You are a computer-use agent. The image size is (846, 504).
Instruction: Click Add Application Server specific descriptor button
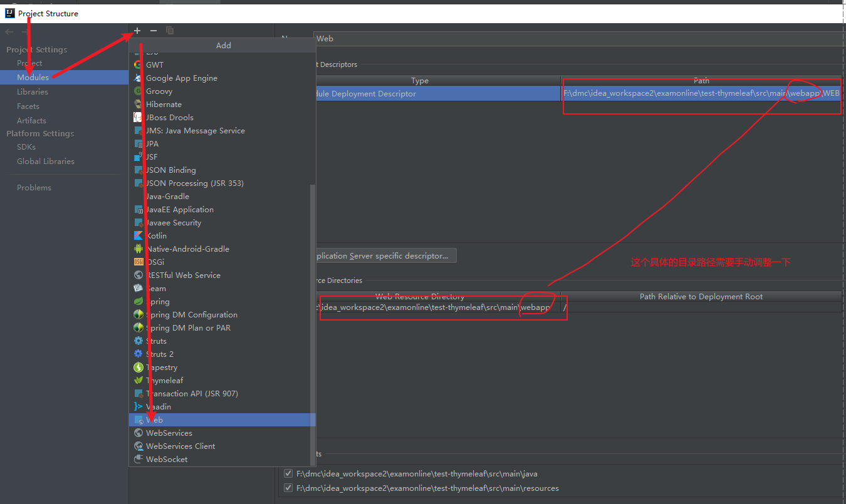click(x=385, y=255)
